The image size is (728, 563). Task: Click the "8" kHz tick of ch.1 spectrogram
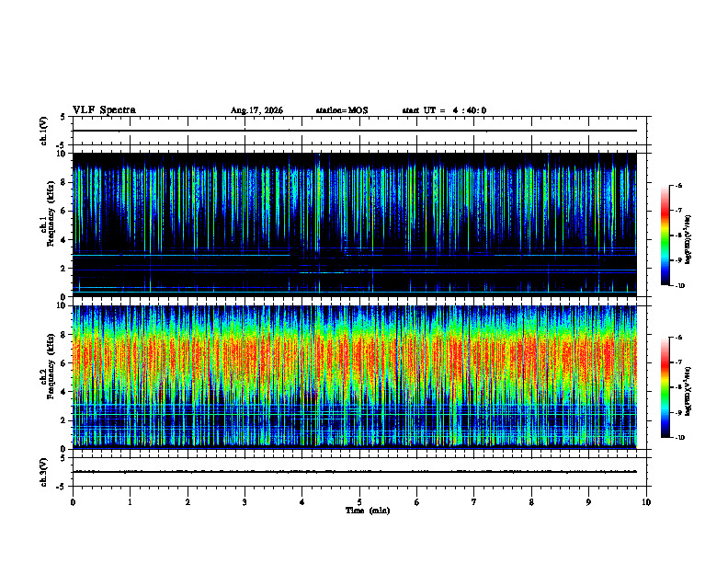[x=64, y=182]
